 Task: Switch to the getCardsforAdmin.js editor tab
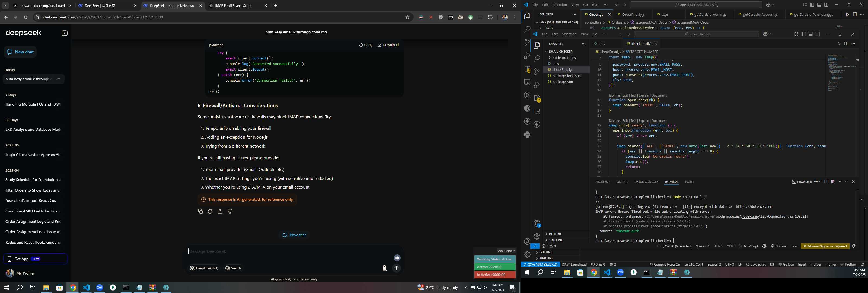[x=710, y=14]
